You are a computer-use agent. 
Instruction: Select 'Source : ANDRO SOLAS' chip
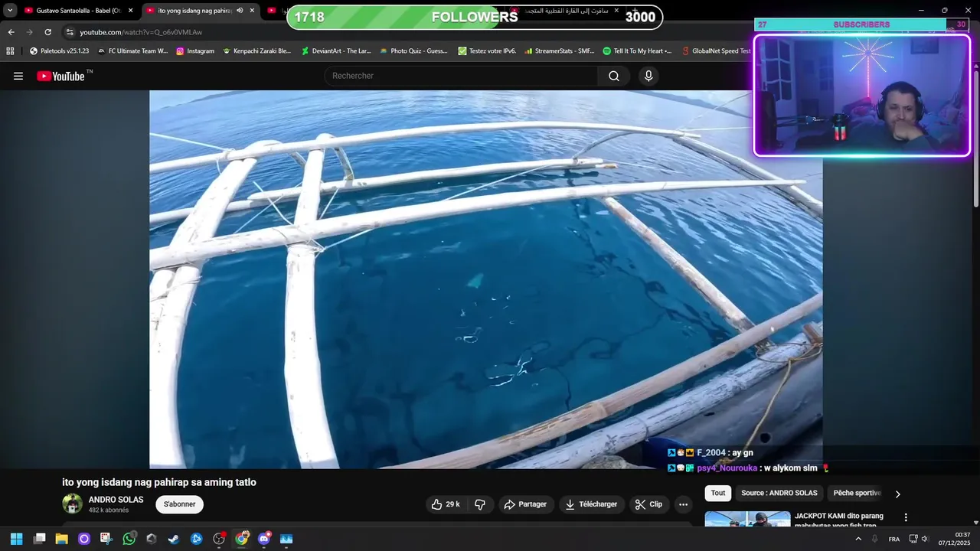point(779,493)
